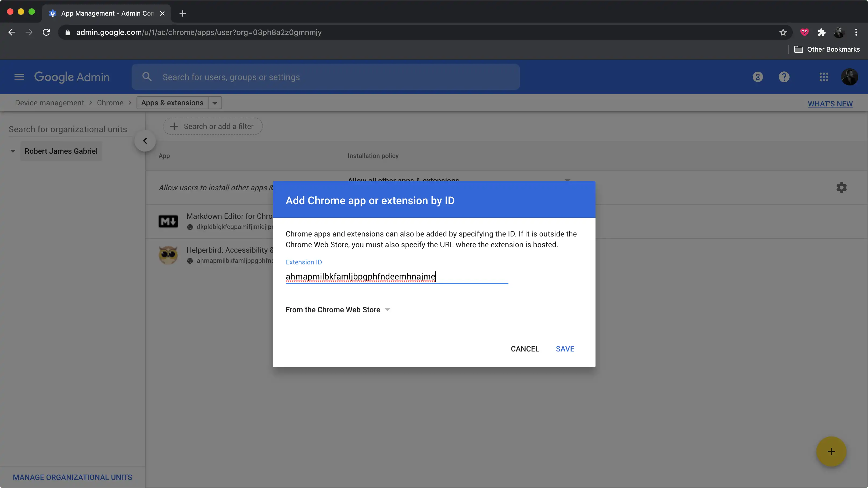Open the Chrome three-dot menu
The width and height of the screenshot is (868, 488).
[x=856, y=32]
